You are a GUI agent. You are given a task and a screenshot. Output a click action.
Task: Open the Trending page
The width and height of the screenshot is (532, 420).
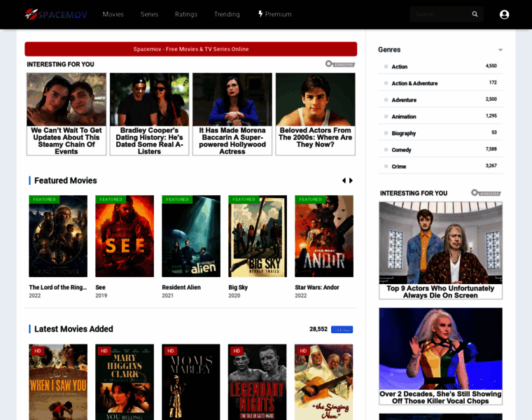(227, 14)
